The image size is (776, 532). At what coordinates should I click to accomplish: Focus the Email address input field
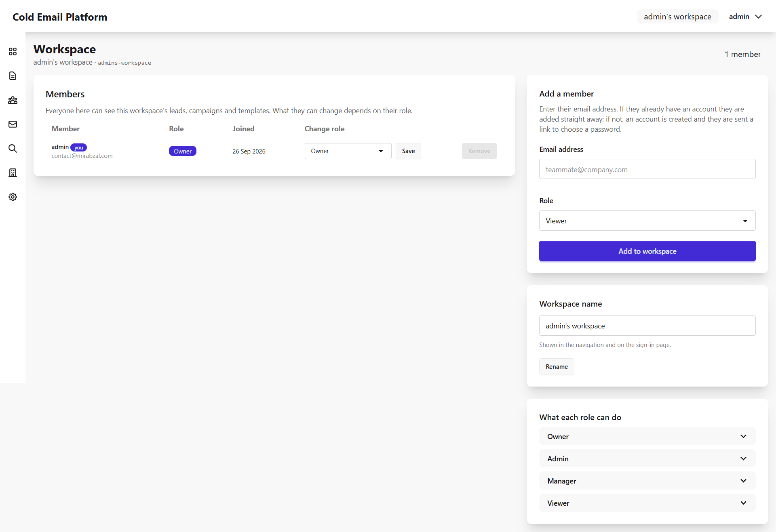coord(647,169)
